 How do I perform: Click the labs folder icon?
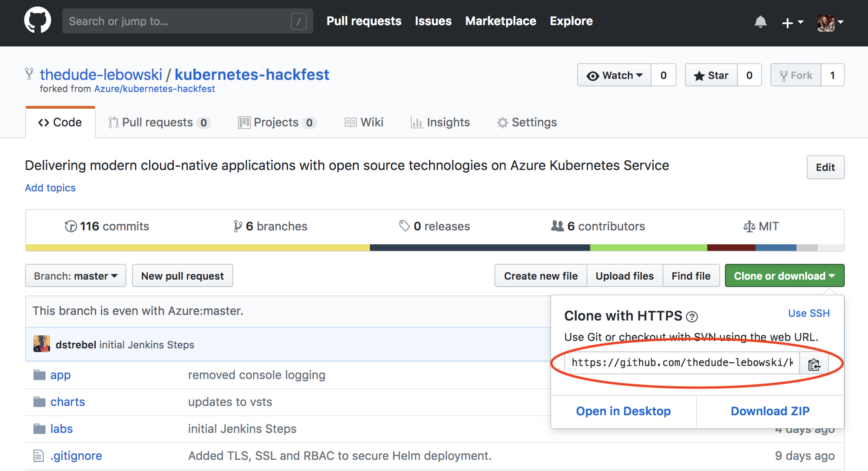click(39, 429)
